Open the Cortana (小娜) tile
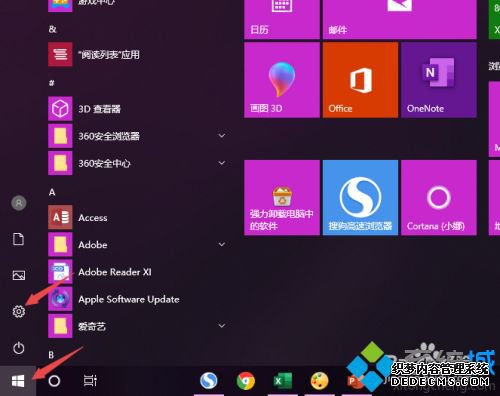 pyautogui.click(x=439, y=198)
